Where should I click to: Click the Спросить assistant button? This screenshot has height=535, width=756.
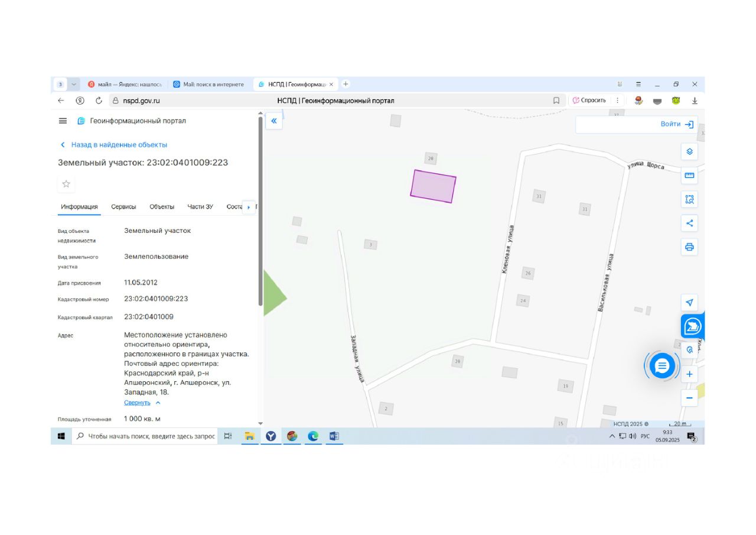(589, 100)
